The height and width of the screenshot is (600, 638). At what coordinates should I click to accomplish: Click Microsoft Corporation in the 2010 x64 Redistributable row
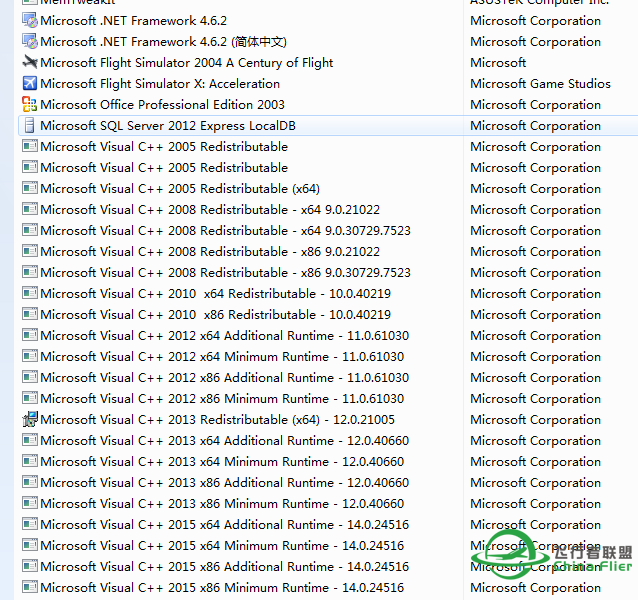535,294
